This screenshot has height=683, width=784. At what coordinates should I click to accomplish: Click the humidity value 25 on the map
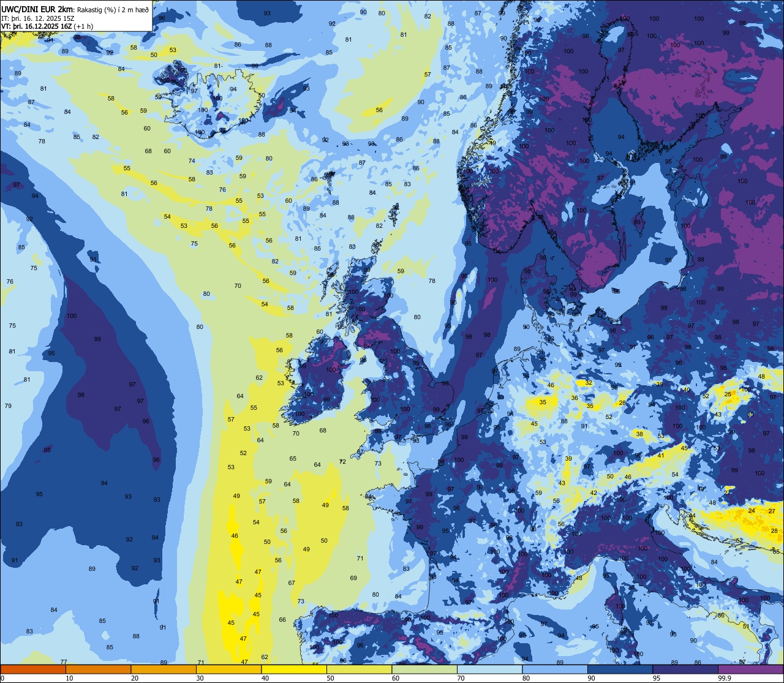point(728,394)
